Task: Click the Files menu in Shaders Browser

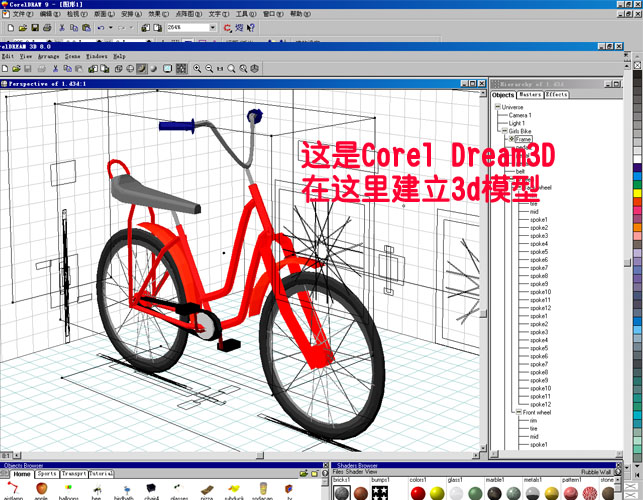Action: click(337, 472)
